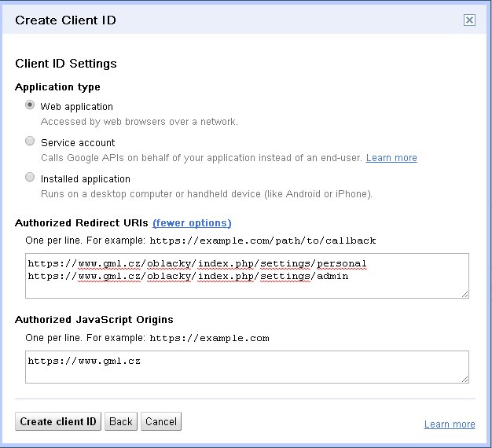
Task: Place cursor in the settings/personal URI line
Action: point(196,263)
